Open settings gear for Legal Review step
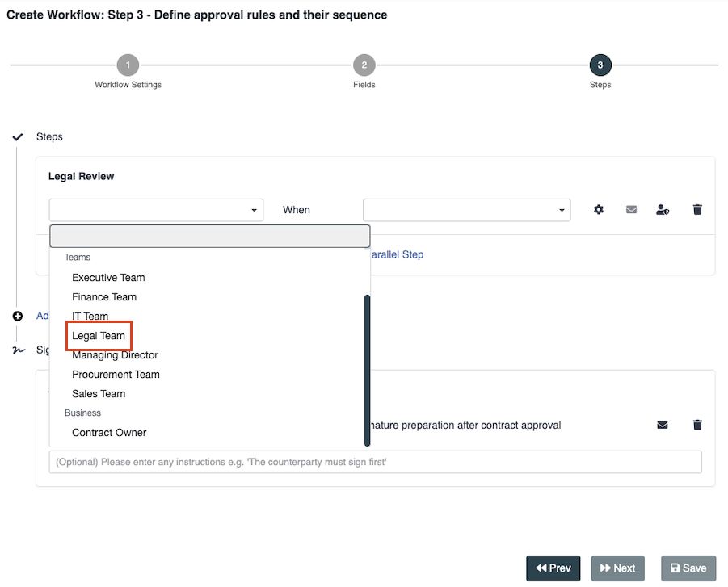This screenshot has width=728, height=587. pyautogui.click(x=599, y=210)
